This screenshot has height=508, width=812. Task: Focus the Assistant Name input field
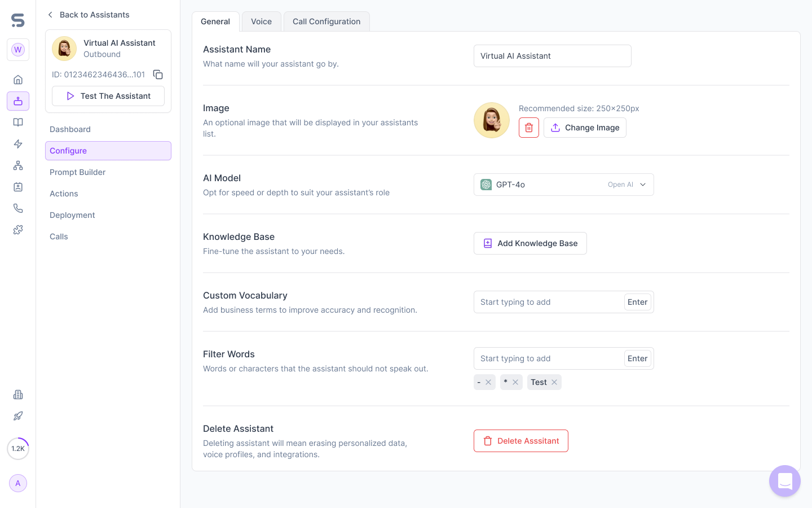coord(553,56)
